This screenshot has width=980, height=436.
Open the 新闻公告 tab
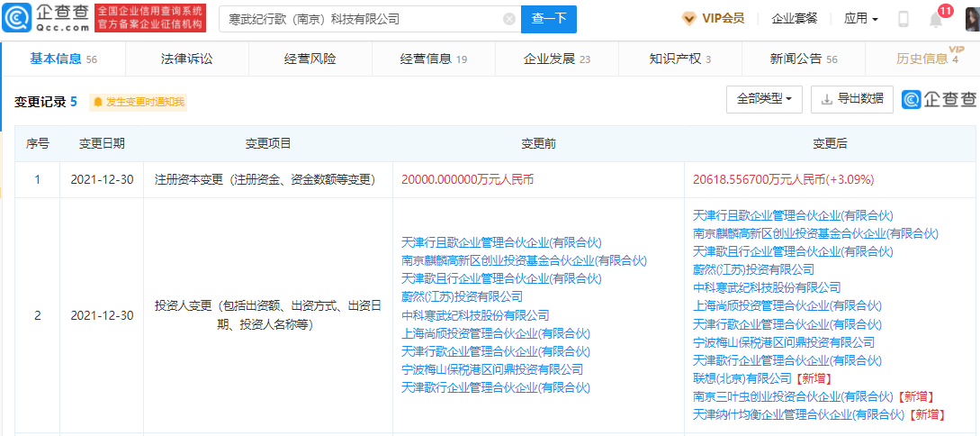pyautogui.click(x=803, y=59)
